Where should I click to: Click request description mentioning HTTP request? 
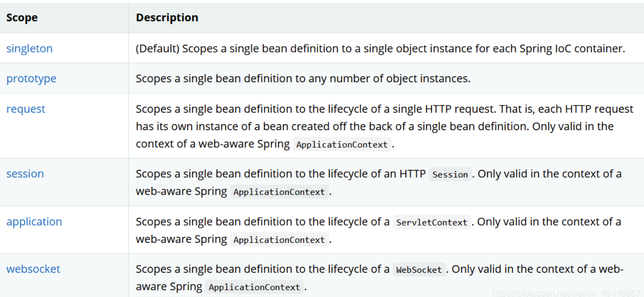[x=384, y=109]
